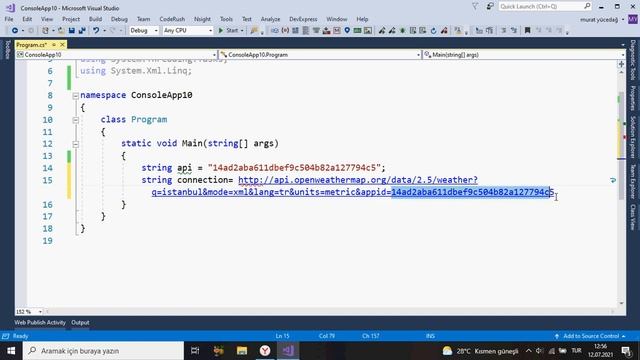
Task: Start debugging with the green Start button
Action: point(228,31)
